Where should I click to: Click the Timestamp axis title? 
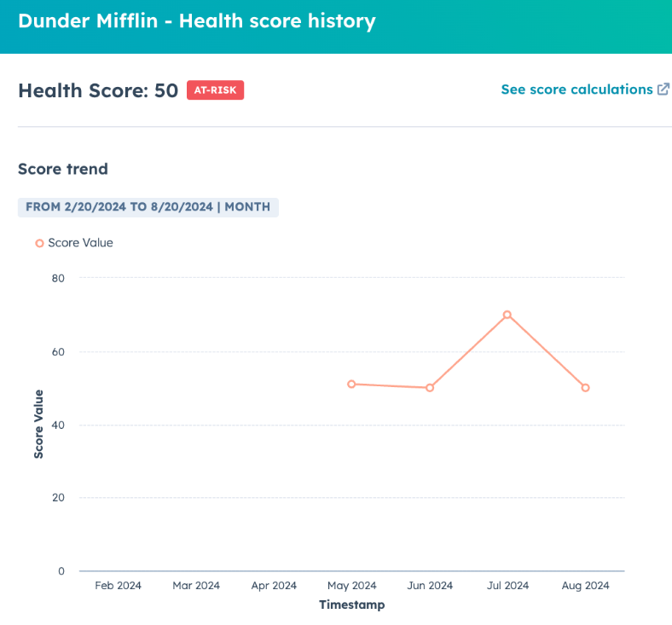click(x=352, y=605)
